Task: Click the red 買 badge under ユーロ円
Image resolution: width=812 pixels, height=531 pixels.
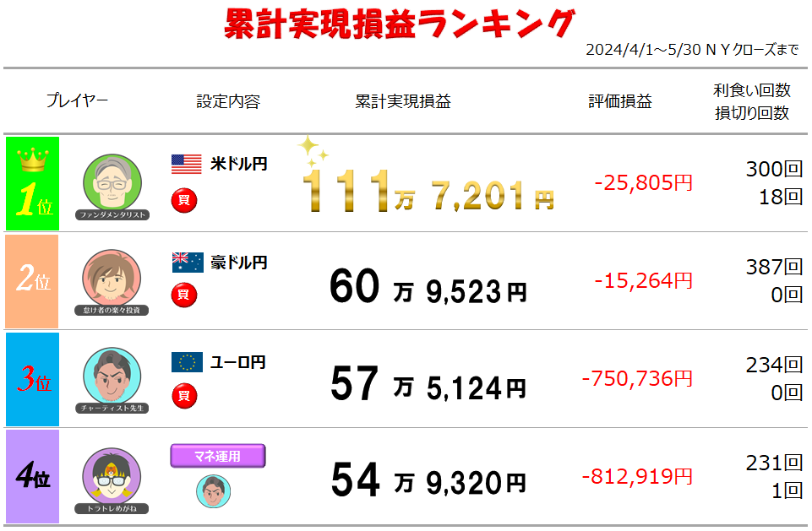Action: 184,396
